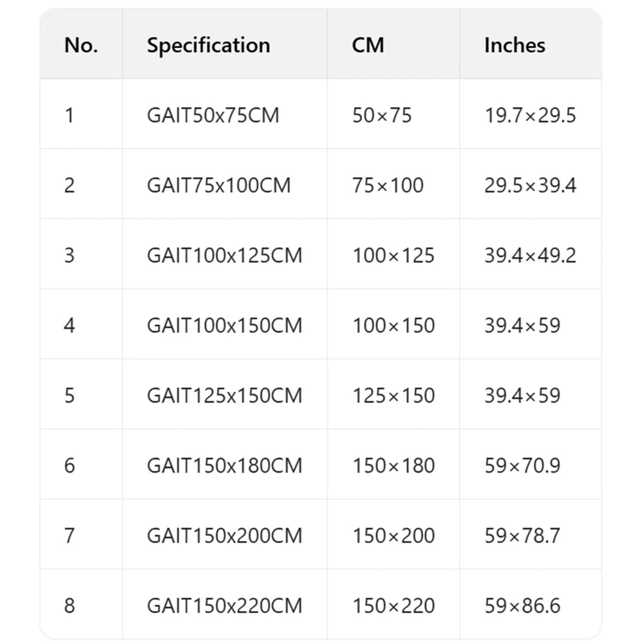Select the "Inches" column header
Viewport: 644px width, 644px height.
coord(515,45)
